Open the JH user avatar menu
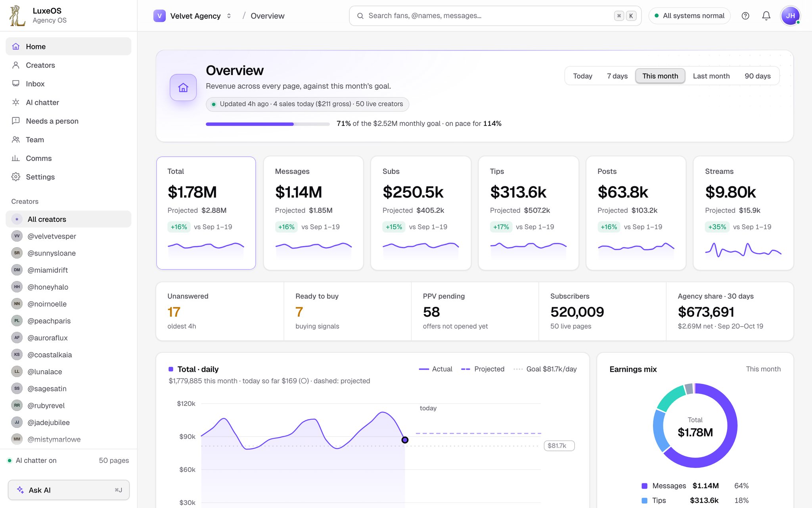 point(791,16)
